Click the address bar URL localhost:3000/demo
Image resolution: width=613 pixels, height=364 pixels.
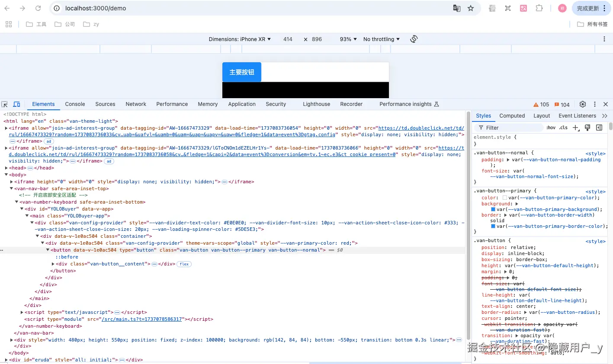pos(96,8)
